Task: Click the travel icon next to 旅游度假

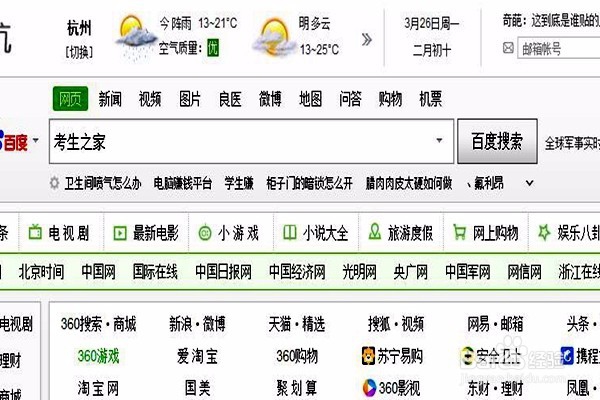Action: coord(374,232)
